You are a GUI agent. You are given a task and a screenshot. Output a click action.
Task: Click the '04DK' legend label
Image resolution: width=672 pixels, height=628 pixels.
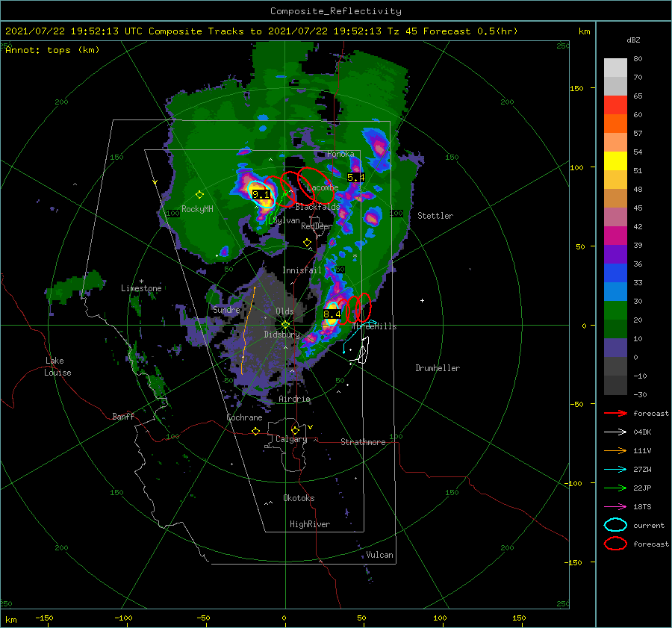[x=642, y=432]
